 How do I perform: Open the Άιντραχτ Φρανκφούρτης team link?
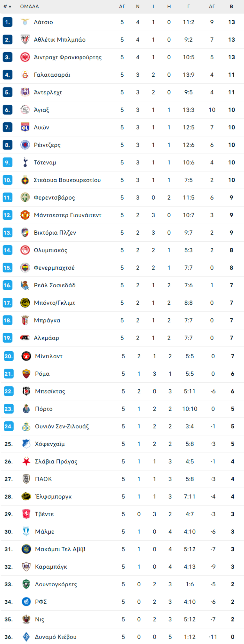68,57
